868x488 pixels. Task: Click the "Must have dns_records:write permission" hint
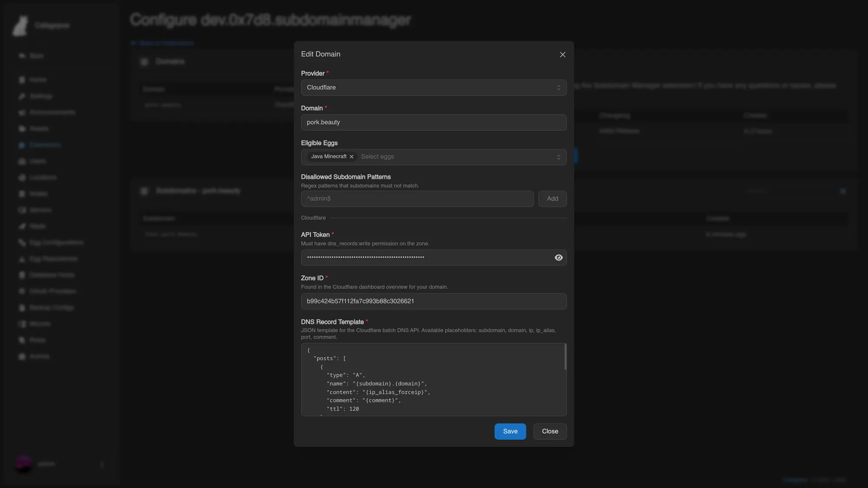point(365,244)
